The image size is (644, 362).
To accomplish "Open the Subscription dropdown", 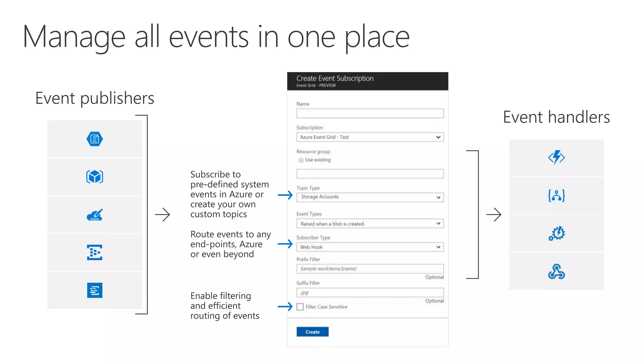I will pos(370,137).
